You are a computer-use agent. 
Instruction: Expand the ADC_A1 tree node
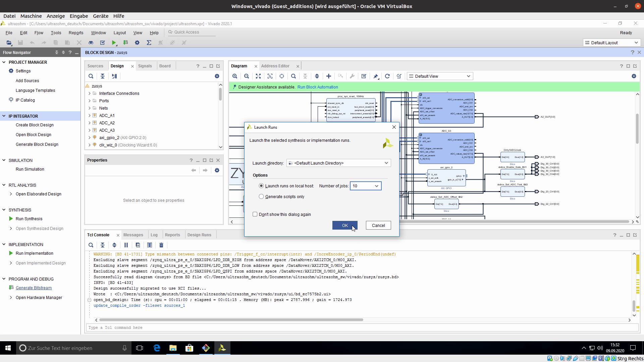[x=90, y=116]
